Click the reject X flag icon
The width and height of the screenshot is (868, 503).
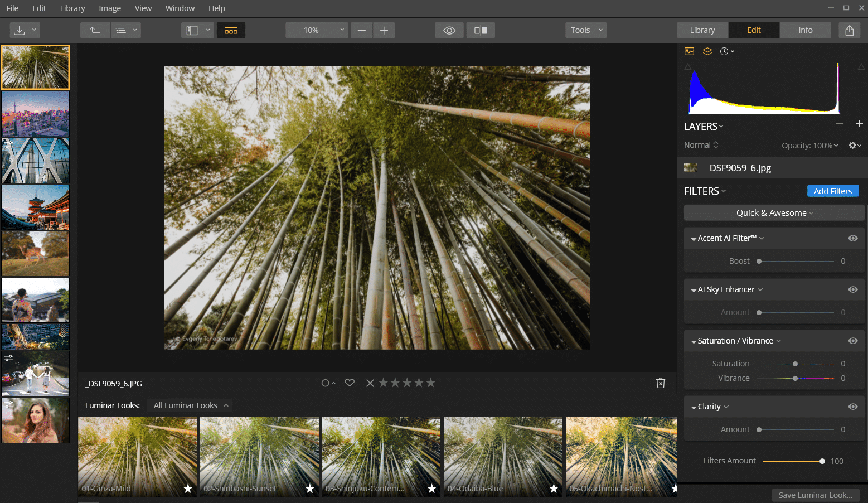pyautogui.click(x=370, y=383)
